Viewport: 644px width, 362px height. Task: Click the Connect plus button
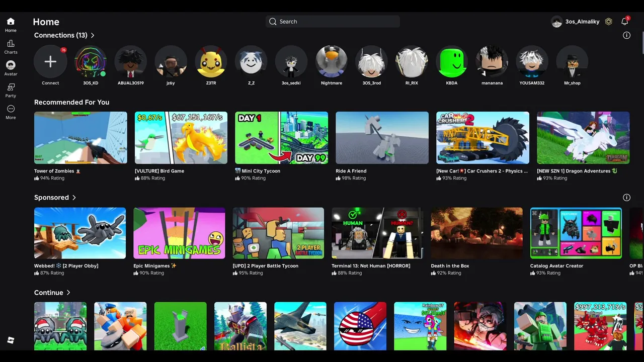pos(50,62)
